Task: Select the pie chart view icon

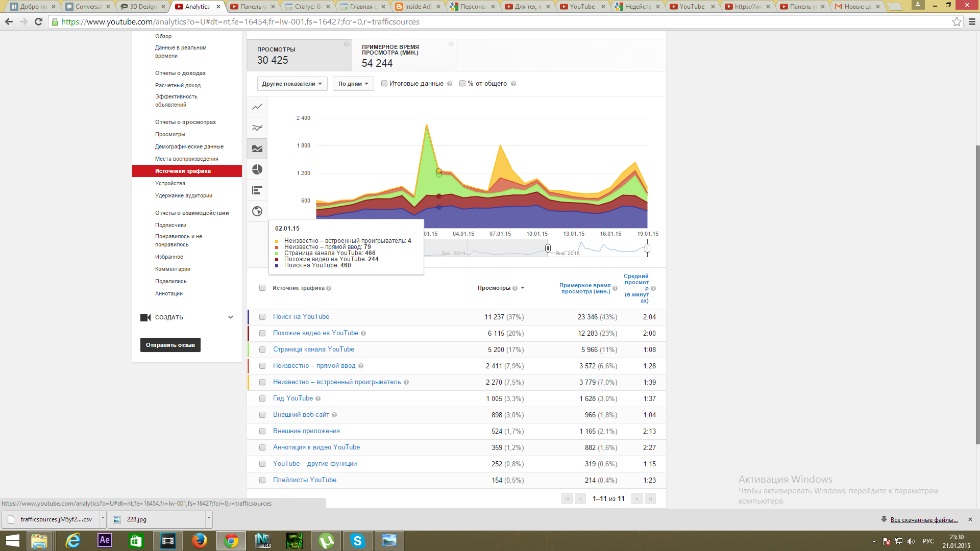Action: pos(257,169)
